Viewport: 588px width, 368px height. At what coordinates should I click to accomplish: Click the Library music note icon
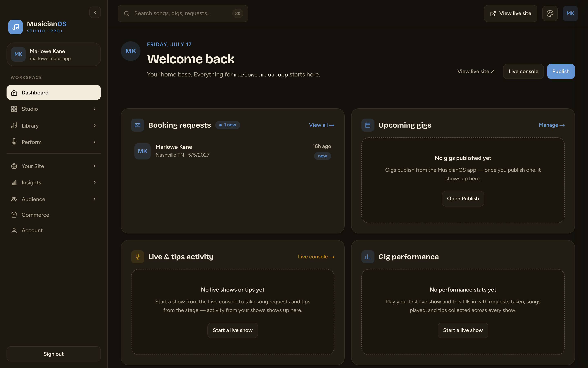[x=14, y=126]
